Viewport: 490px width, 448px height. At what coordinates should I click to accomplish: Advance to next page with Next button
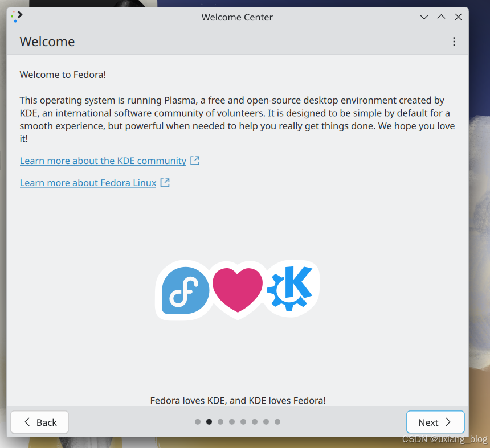pyautogui.click(x=435, y=422)
